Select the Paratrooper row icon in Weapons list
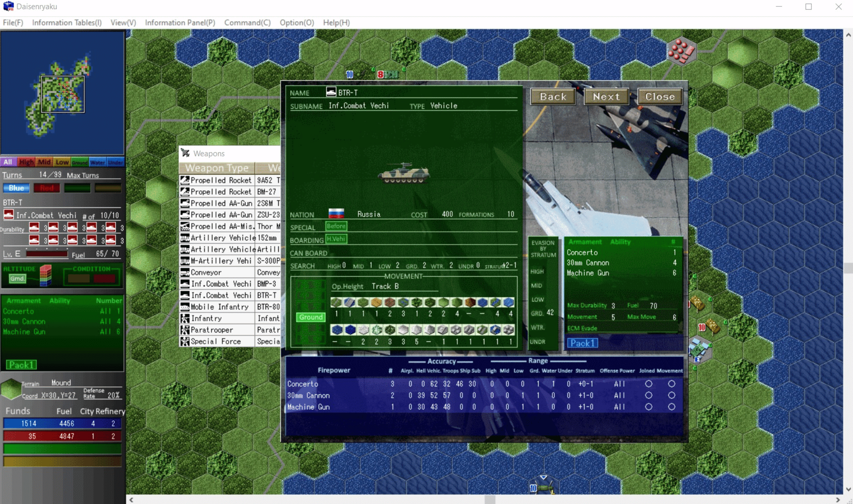853x504 pixels. coord(185,330)
